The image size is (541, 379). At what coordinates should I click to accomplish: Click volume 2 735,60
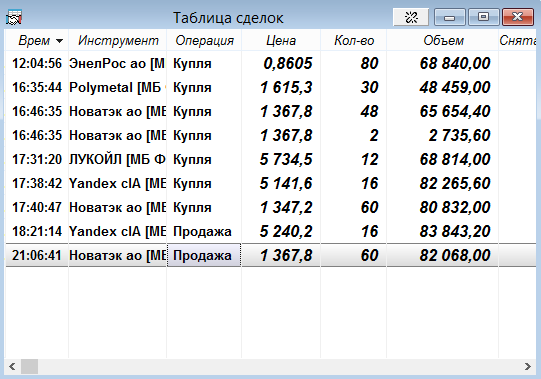coord(460,135)
